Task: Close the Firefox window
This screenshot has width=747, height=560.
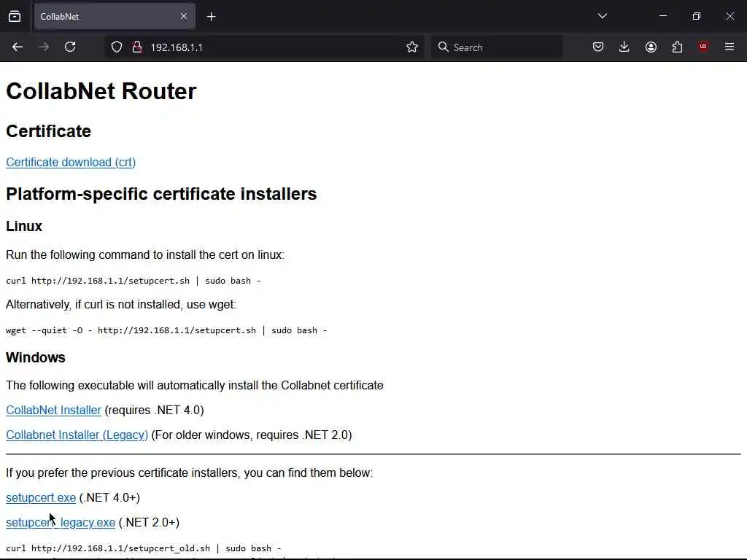Action: [x=729, y=16]
